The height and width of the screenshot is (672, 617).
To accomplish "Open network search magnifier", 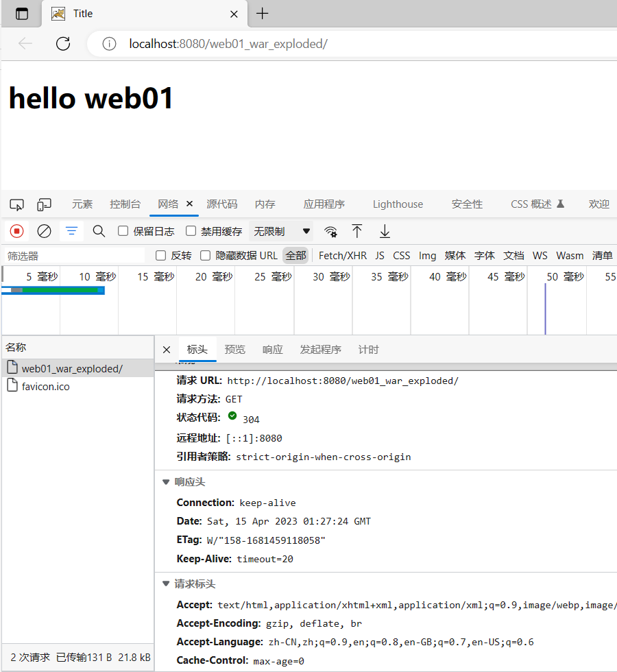I will click(99, 231).
